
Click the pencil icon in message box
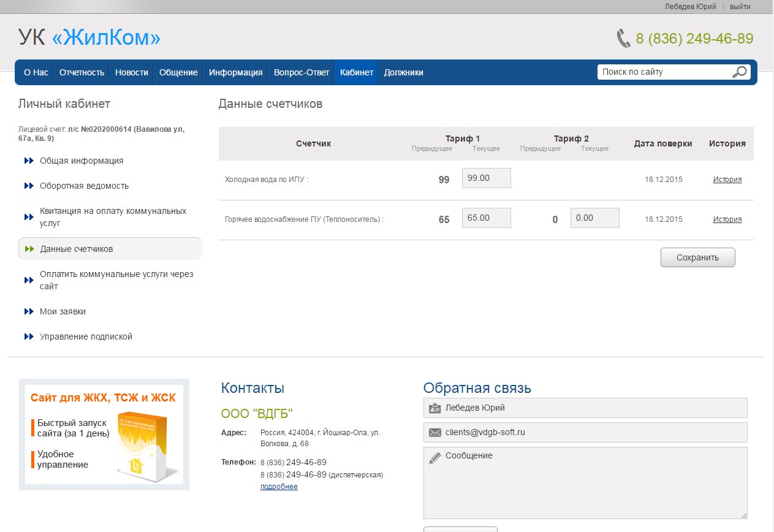[x=434, y=457]
